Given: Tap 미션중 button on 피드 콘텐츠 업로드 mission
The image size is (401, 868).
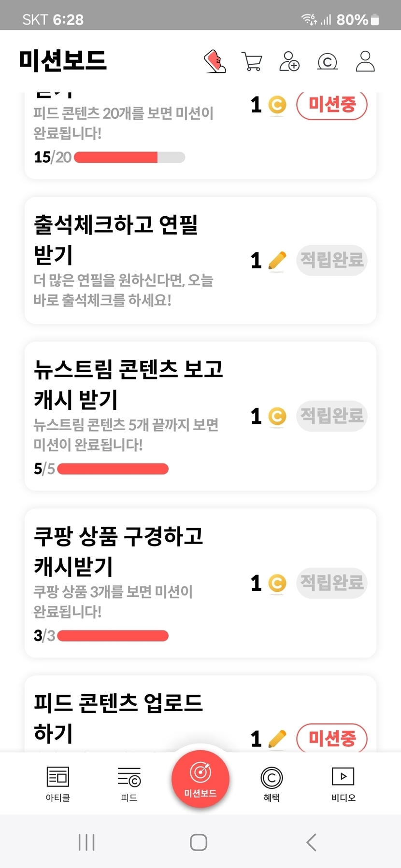Looking at the screenshot, I should (x=332, y=738).
